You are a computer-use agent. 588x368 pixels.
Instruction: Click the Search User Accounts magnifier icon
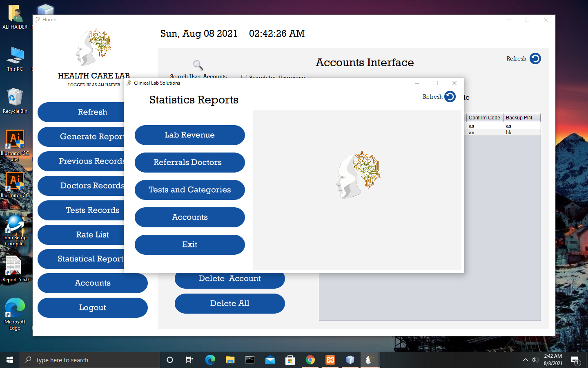(198, 65)
